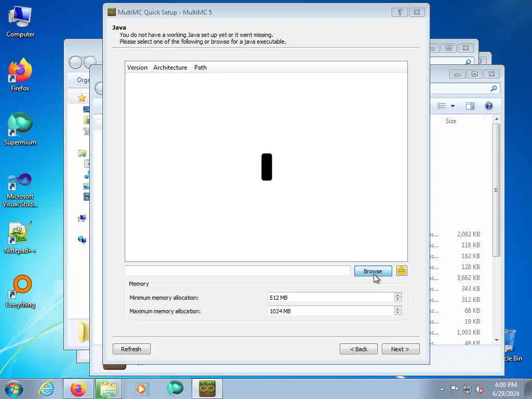Open the Computer desktop icon
This screenshot has height=399, width=532.
pyautogui.click(x=20, y=22)
